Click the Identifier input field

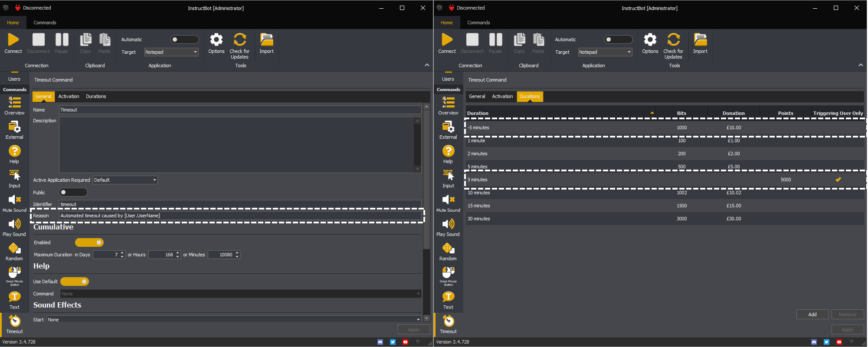[240, 204]
